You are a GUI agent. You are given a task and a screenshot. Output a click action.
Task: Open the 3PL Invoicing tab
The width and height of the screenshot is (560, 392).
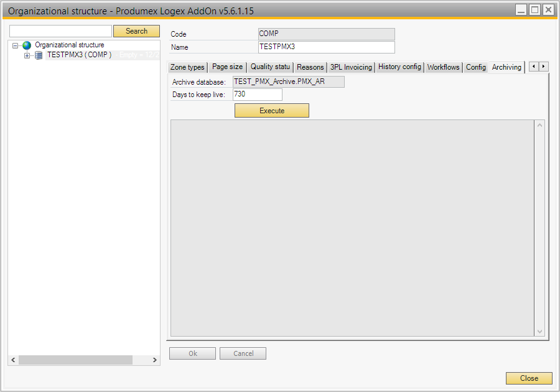(x=351, y=67)
